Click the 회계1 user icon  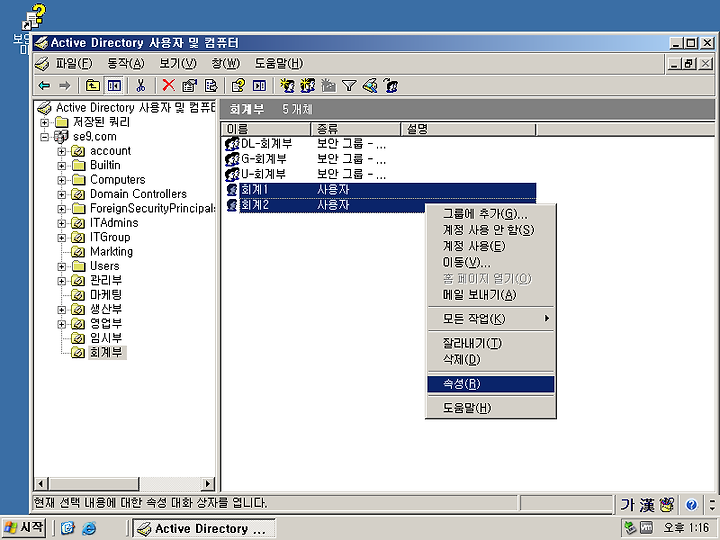click(232, 190)
